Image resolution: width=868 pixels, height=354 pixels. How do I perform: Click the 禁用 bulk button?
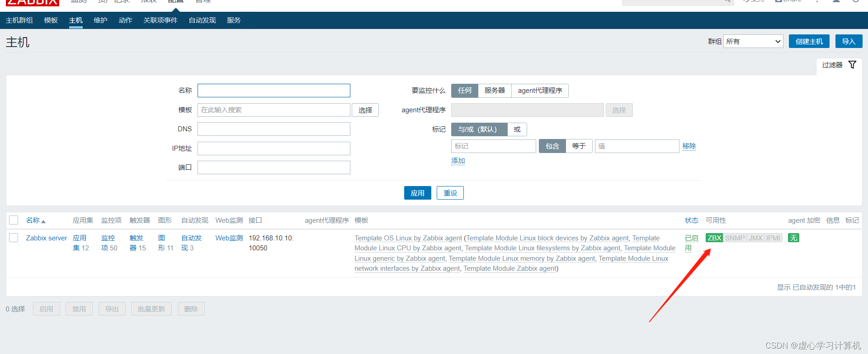[79, 309]
